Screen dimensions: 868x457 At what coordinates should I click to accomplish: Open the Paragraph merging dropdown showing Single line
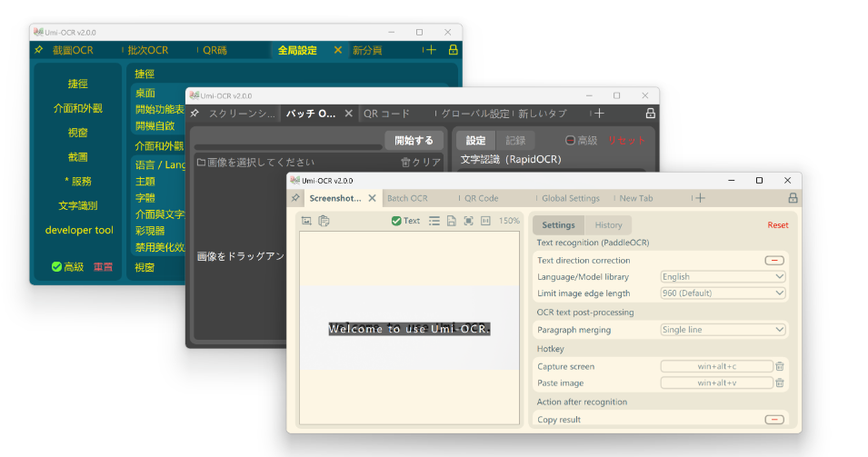click(x=723, y=330)
